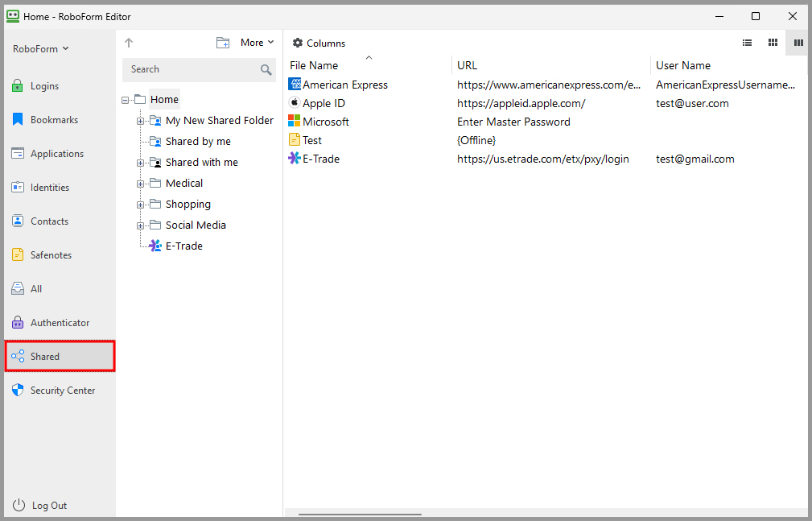Viewport: 812px width, 521px height.
Task: Show All items in sidebar
Action: [60, 289]
